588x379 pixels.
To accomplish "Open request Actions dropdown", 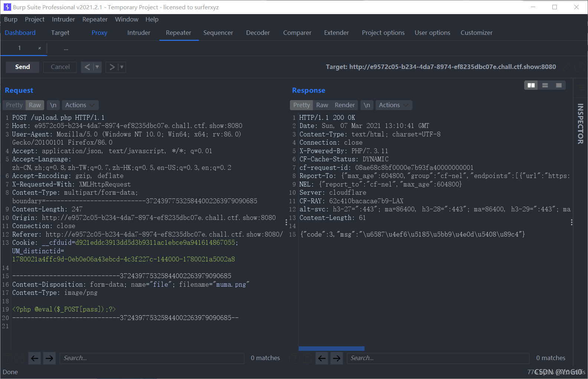I will (x=80, y=105).
